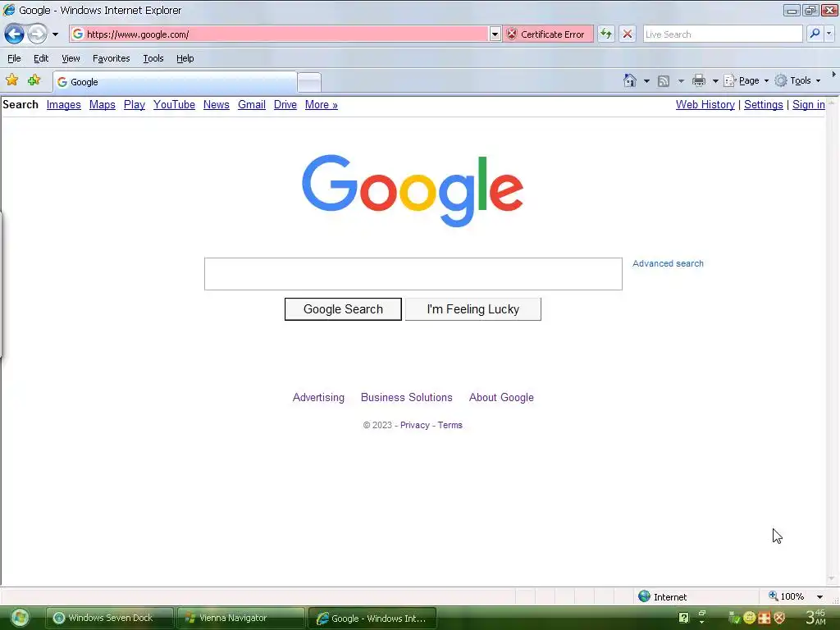Screen dimensions: 840x630
Task: Open the Play link
Action: click(x=135, y=105)
